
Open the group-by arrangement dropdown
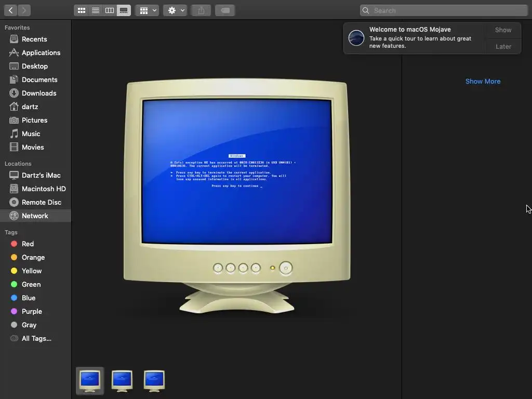point(147,10)
